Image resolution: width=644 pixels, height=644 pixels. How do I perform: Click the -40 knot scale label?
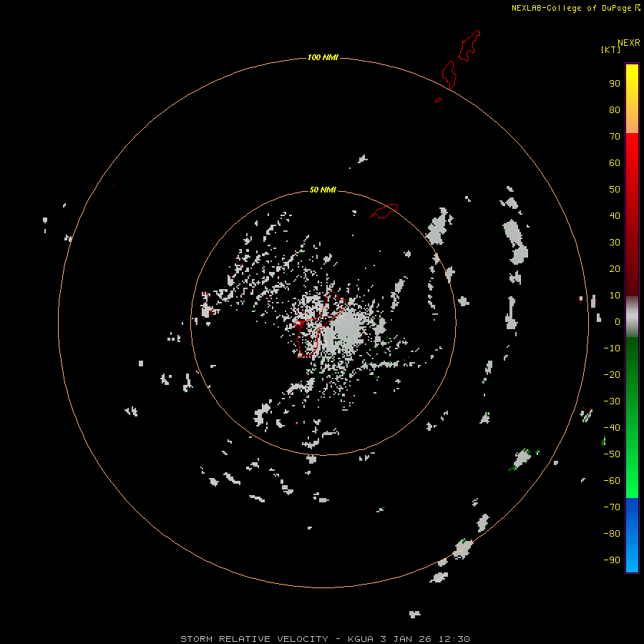pyautogui.click(x=612, y=428)
